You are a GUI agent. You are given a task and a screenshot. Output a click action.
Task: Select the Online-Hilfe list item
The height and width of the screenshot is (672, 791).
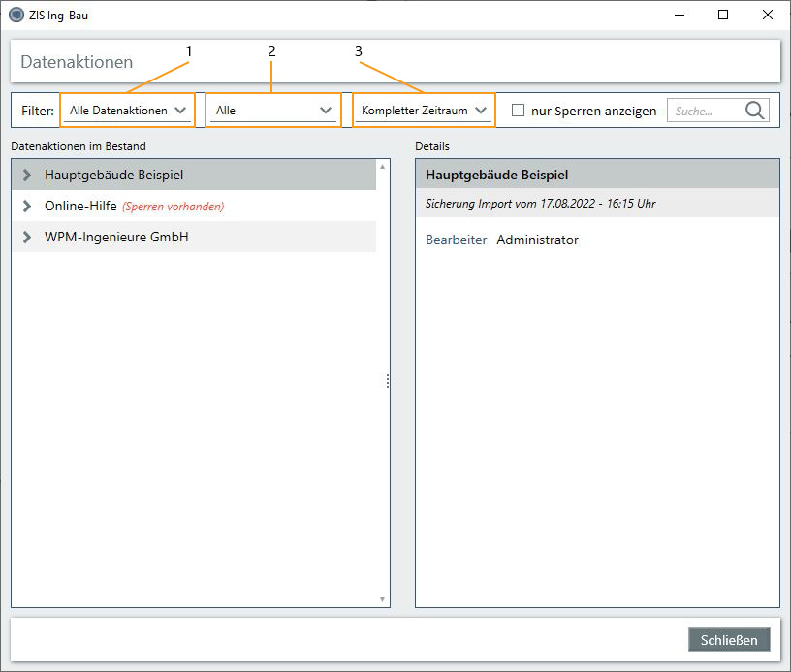(80, 207)
